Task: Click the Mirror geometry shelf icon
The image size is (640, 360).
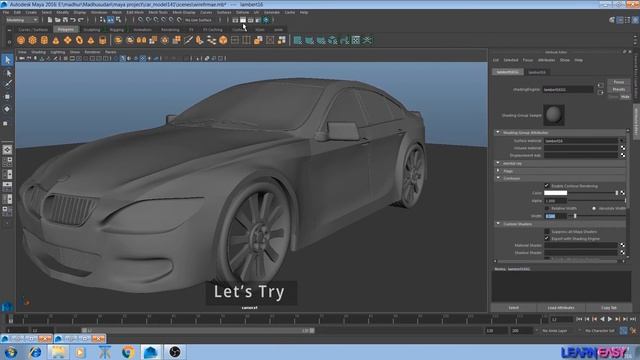Action: point(141,40)
